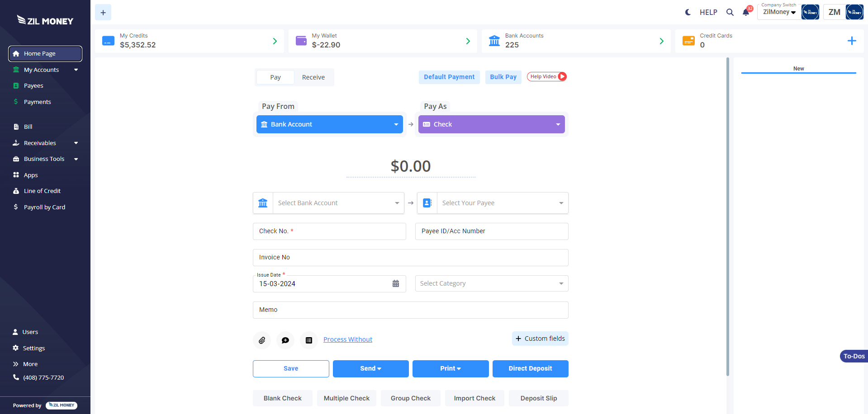Add Custom fields button

540,339
